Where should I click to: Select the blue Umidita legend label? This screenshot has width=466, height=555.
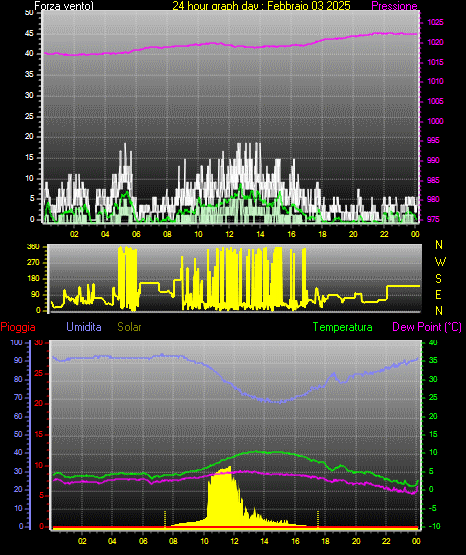84,327
